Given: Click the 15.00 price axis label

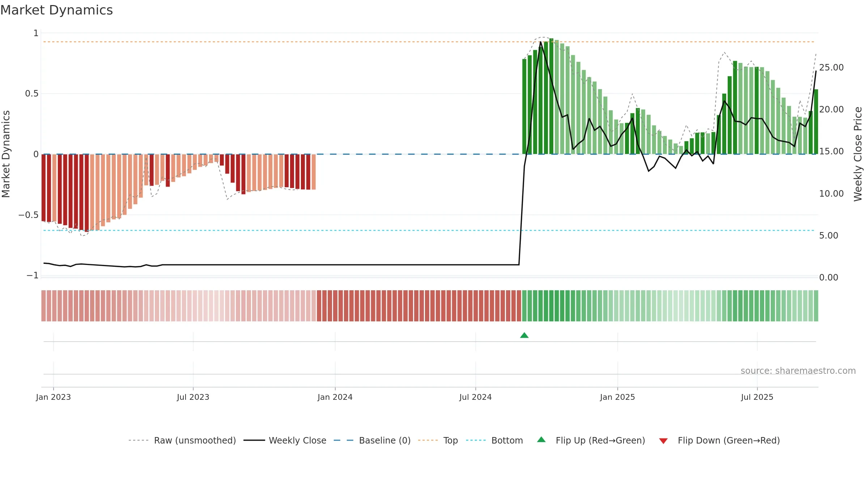Looking at the screenshot, I should pyautogui.click(x=831, y=151).
